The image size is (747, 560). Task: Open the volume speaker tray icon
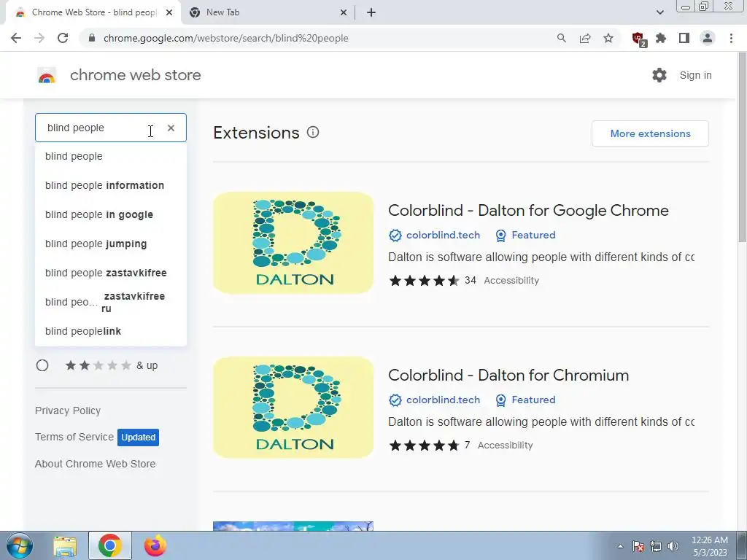pos(673,546)
